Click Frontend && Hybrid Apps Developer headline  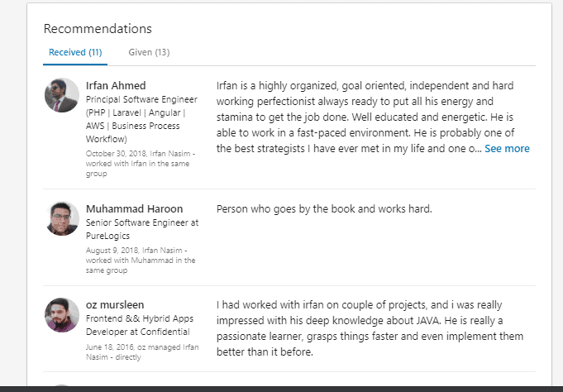click(x=140, y=325)
